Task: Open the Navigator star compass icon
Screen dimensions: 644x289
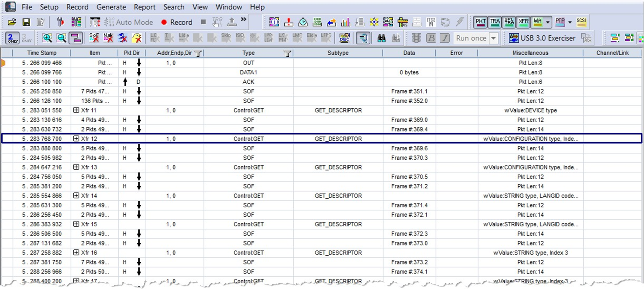Action: click(374, 22)
